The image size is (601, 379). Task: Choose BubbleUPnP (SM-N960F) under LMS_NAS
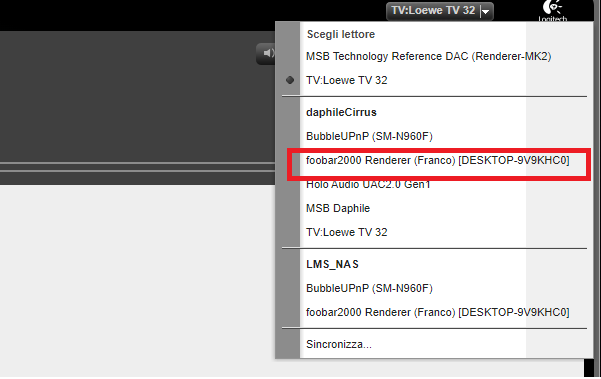[x=369, y=288]
